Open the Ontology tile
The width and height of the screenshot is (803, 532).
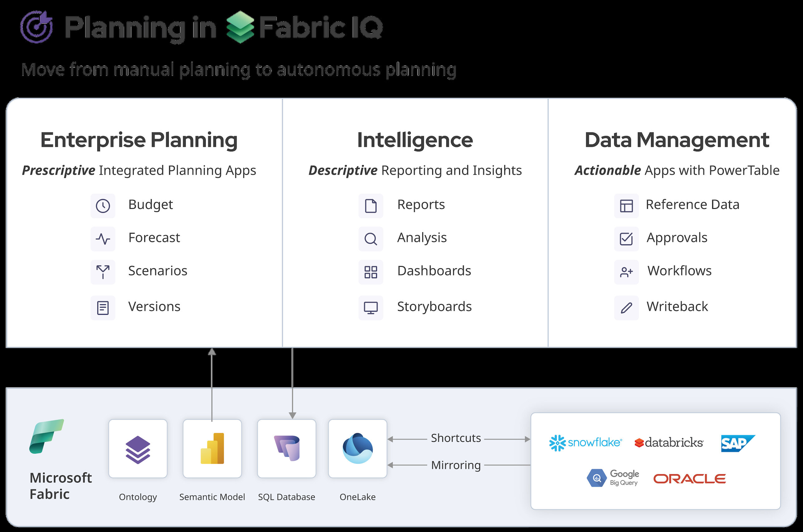click(138, 449)
